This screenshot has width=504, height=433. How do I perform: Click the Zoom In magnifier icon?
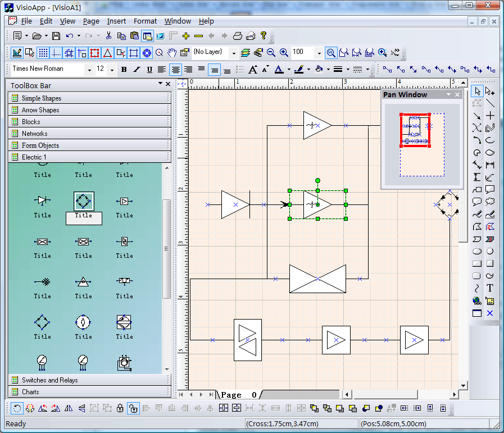(284, 52)
